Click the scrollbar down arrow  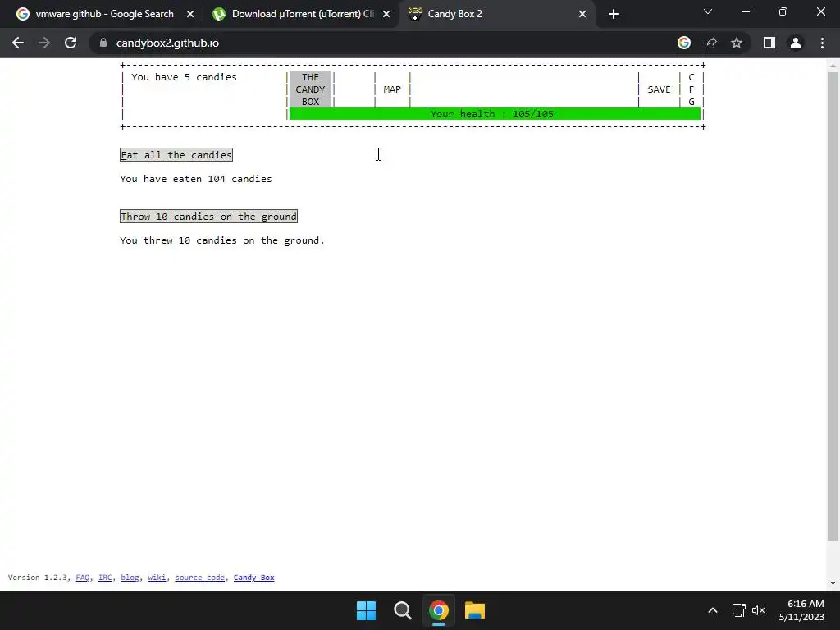[833, 583]
